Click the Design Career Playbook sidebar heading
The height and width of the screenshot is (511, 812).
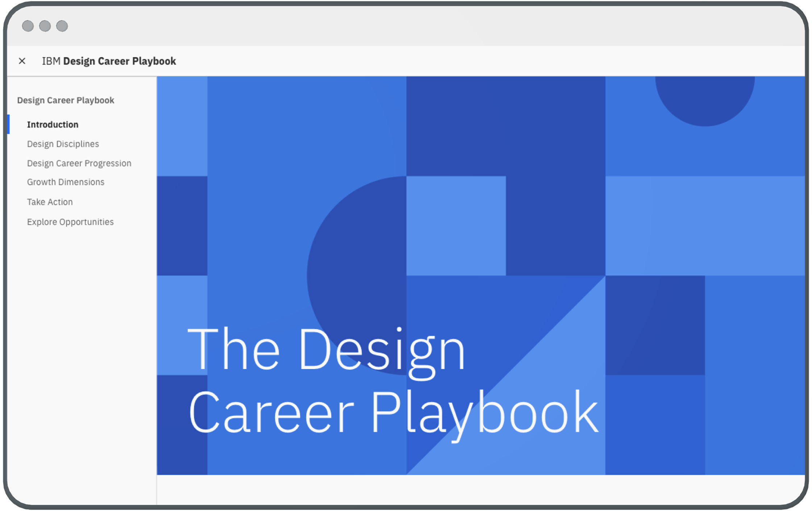click(x=66, y=100)
